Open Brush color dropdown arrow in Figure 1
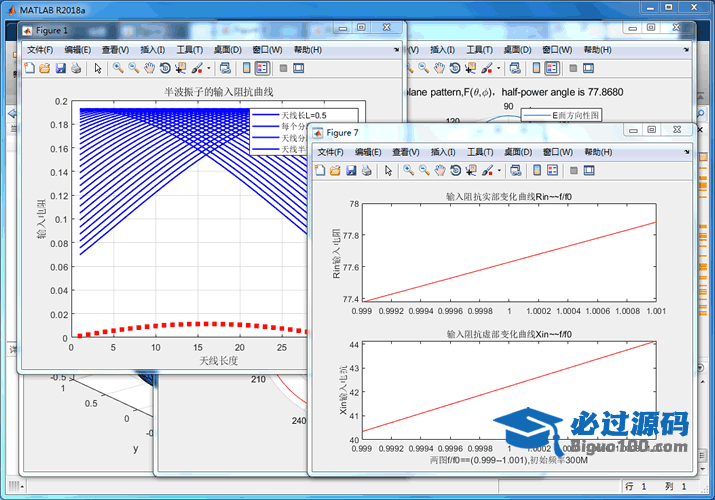The height and width of the screenshot is (500, 715). (209, 68)
